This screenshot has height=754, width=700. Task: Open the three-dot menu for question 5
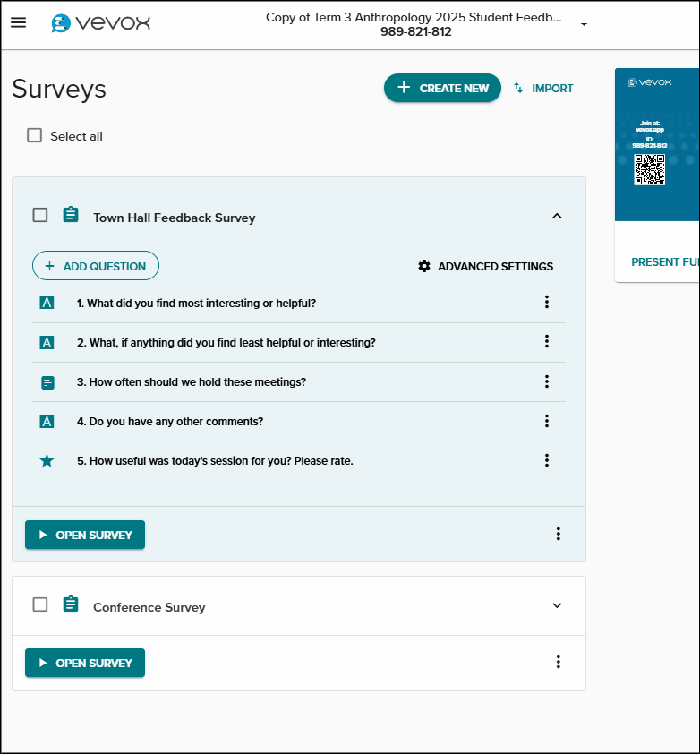tap(547, 460)
